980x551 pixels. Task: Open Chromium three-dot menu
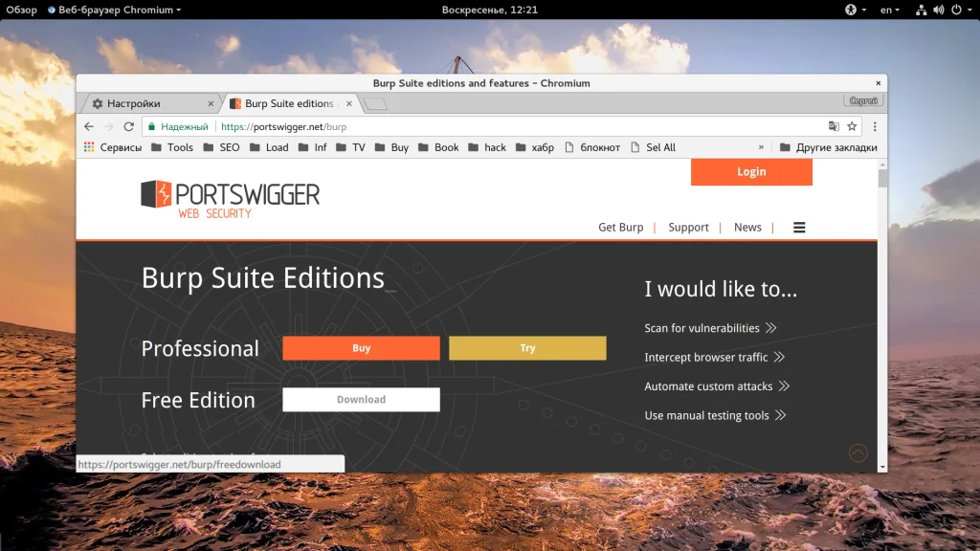[x=875, y=127]
